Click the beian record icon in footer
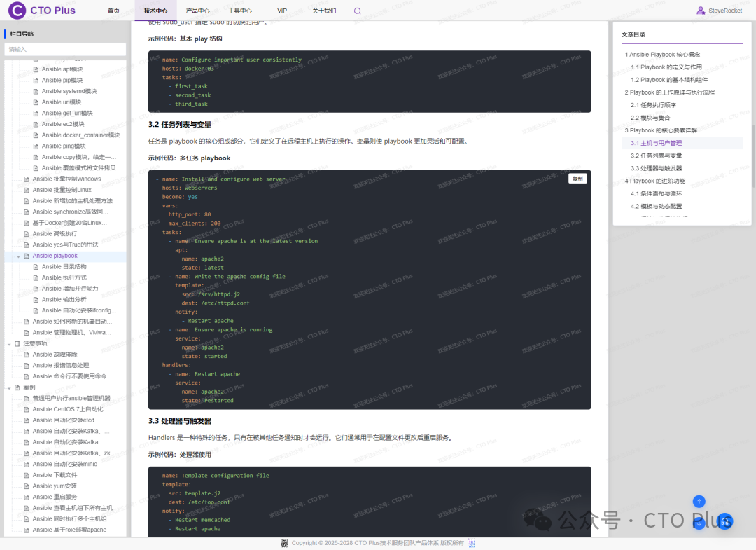This screenshot has width=756, height=550. coord(472,543)
